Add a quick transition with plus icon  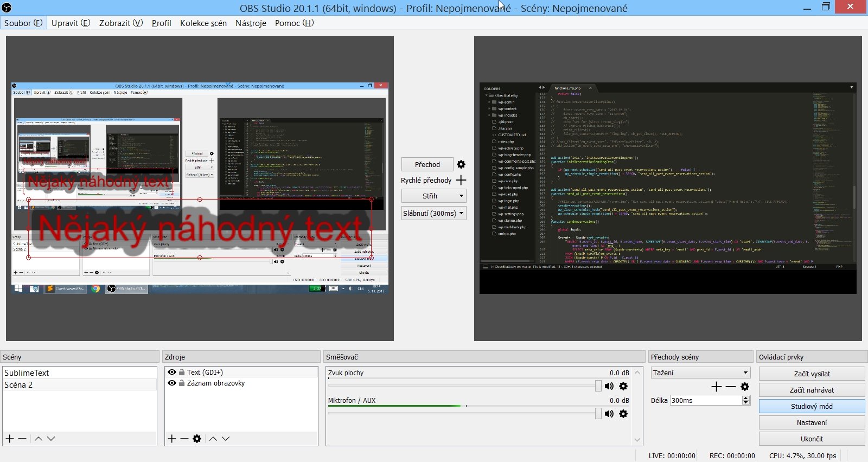tap(461, 180)
